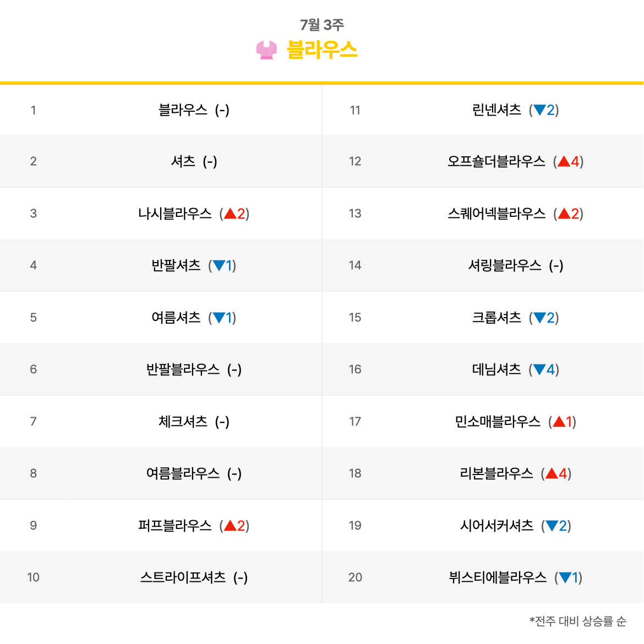Select the keyword 시어서커셔츠
644x644 pixels.
(x=496, y=525)
